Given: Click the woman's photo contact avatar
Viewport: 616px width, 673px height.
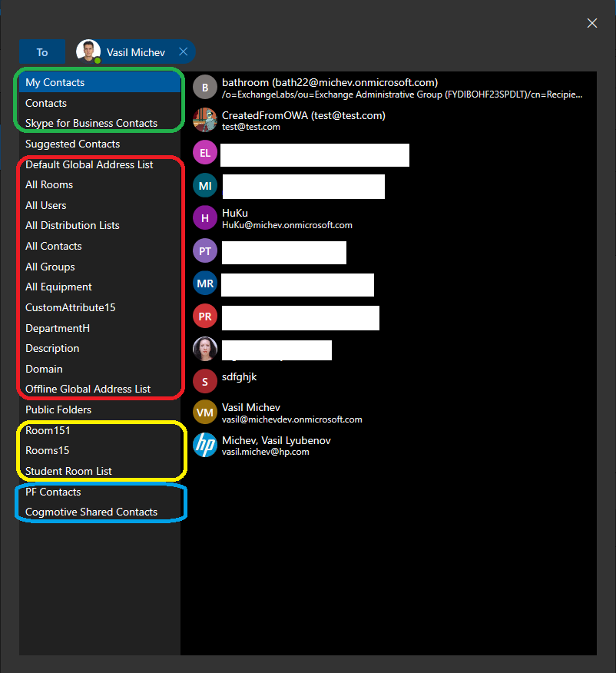Looking at the screenshot, I should 205,349.
